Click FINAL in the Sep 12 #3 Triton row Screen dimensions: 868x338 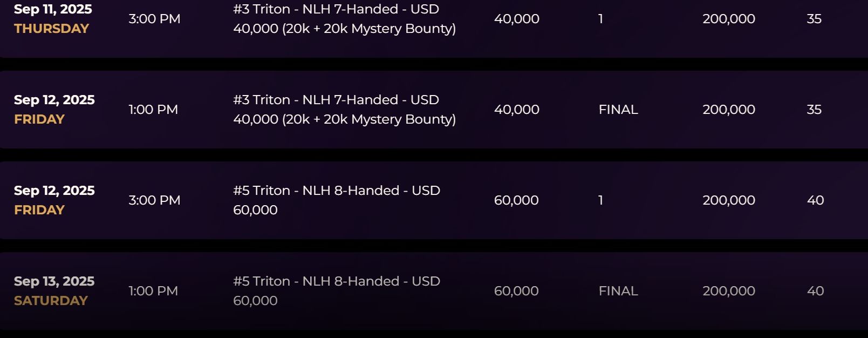618,110
